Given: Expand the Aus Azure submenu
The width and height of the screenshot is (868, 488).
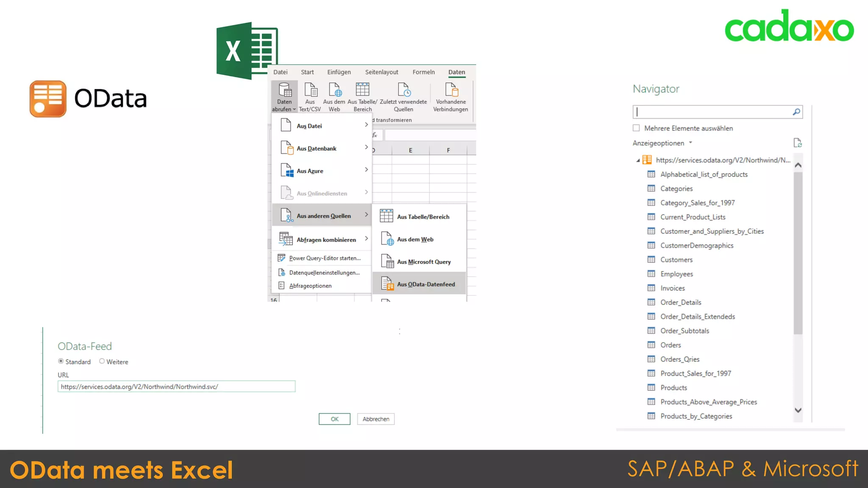Looking at the screenshot, I should coord(322,171).
